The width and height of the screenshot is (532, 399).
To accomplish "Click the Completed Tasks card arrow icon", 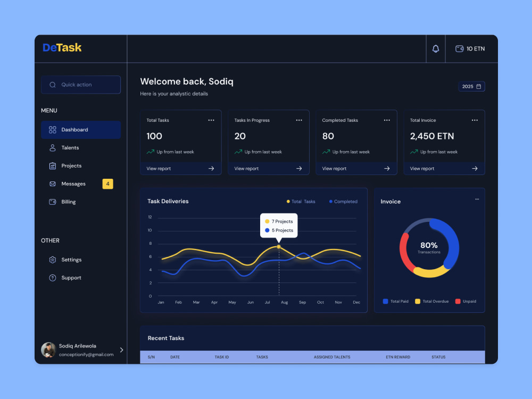I will click(x=387, y=169).
